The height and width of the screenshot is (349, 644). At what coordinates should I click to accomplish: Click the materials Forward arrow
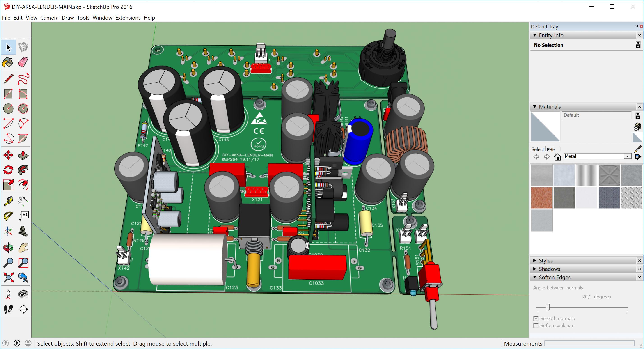547,157
